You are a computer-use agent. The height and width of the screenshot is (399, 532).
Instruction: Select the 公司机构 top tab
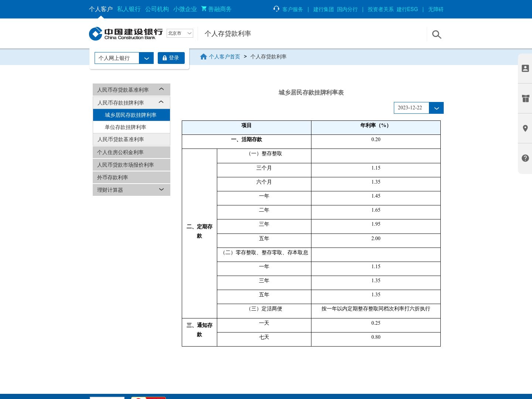pos(157,9)
